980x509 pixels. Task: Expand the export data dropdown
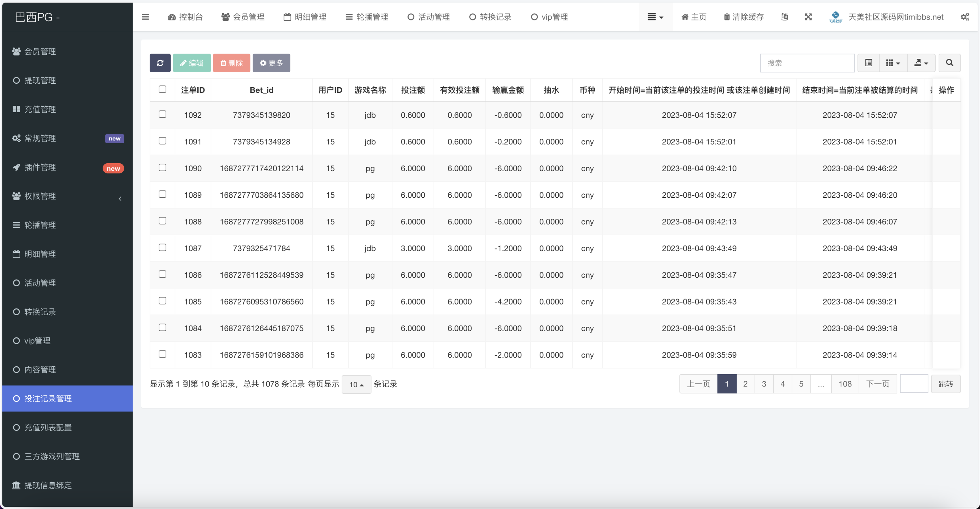point(921,63)
